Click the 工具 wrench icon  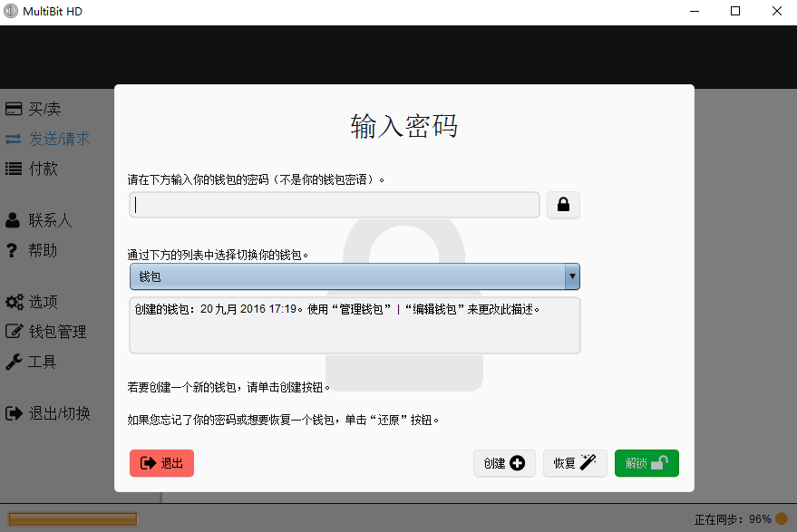[x=14, y=362]
